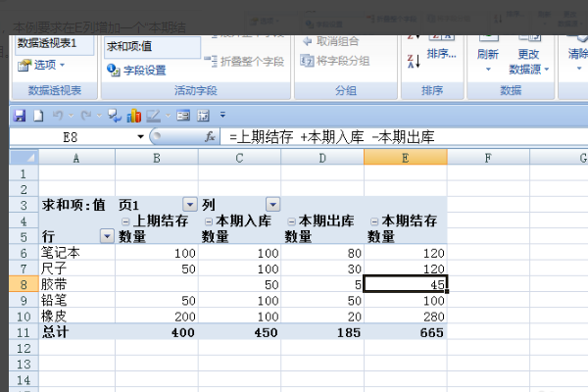Open Field Settings (字段设置)
Screen dimensions: 588x392
tap(137, 71)
